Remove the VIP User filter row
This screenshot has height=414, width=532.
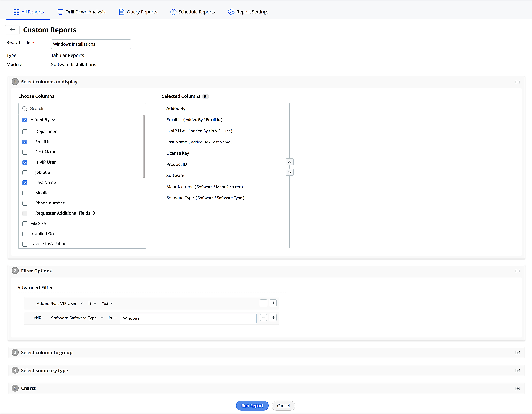tap(264, 303)
